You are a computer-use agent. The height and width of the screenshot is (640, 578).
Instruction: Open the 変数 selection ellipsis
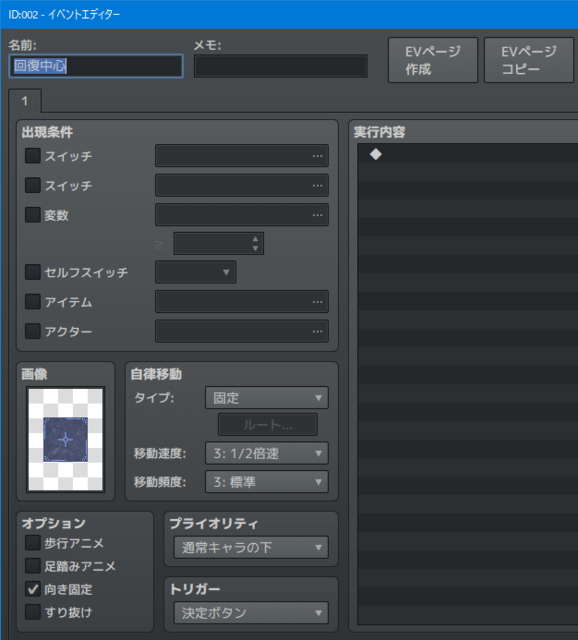(x=317, y=215)
